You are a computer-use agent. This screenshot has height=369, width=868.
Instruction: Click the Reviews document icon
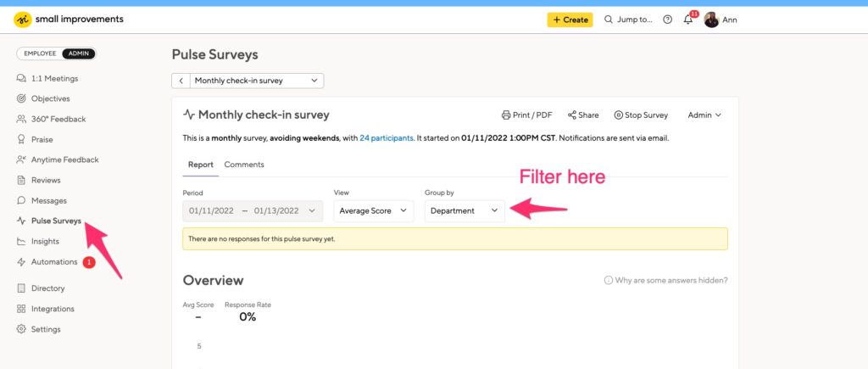[x=21, y=180]
